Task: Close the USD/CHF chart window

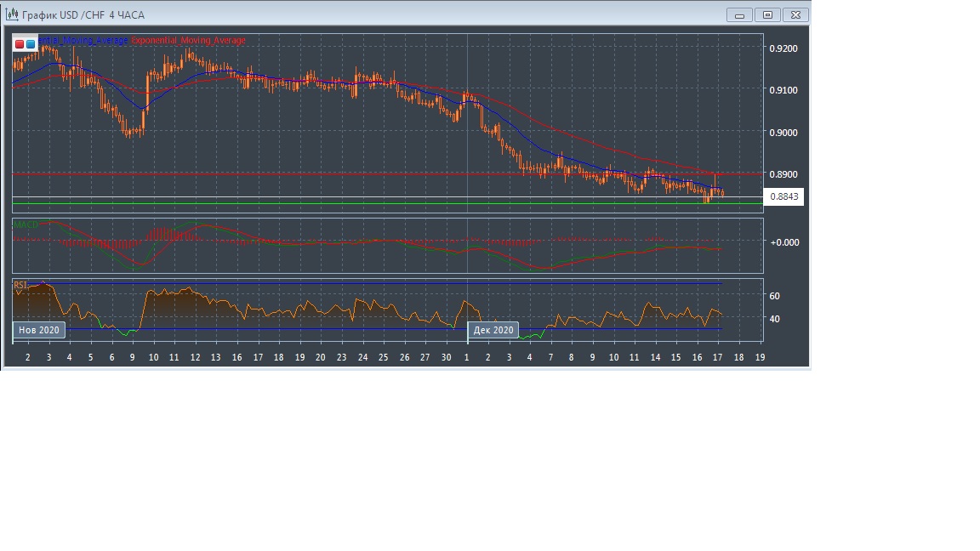Action: [x=795, y=14]
